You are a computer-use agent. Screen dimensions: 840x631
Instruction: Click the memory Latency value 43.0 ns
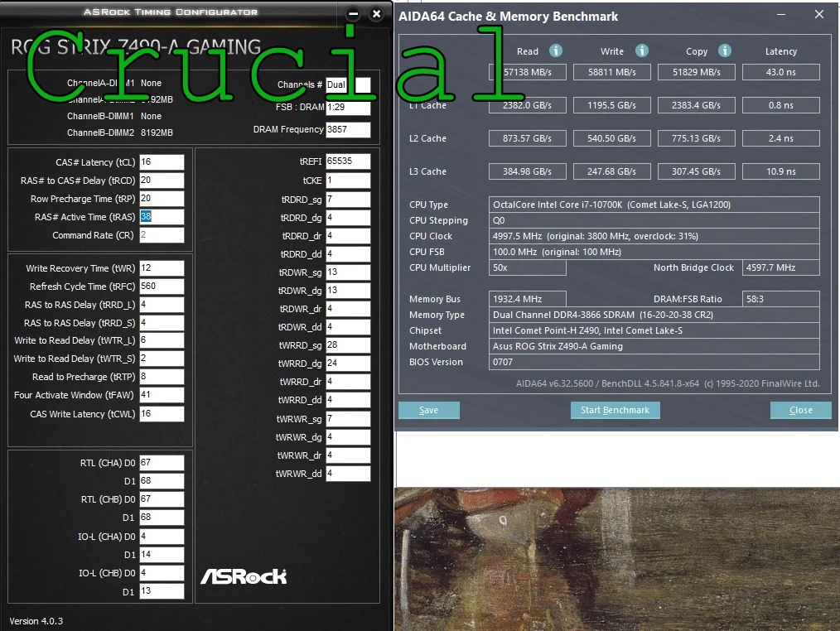pos(781,72)
